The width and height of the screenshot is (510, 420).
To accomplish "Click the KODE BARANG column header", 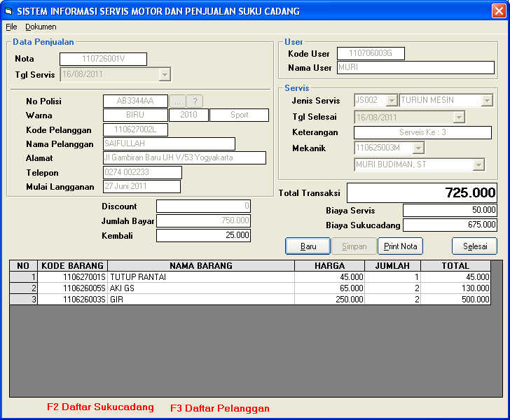I will point(73,265).
